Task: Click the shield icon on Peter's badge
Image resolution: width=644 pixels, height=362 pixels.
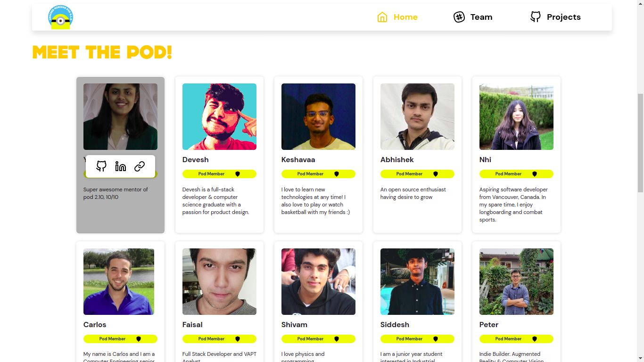Action: [x=535, y=339]
